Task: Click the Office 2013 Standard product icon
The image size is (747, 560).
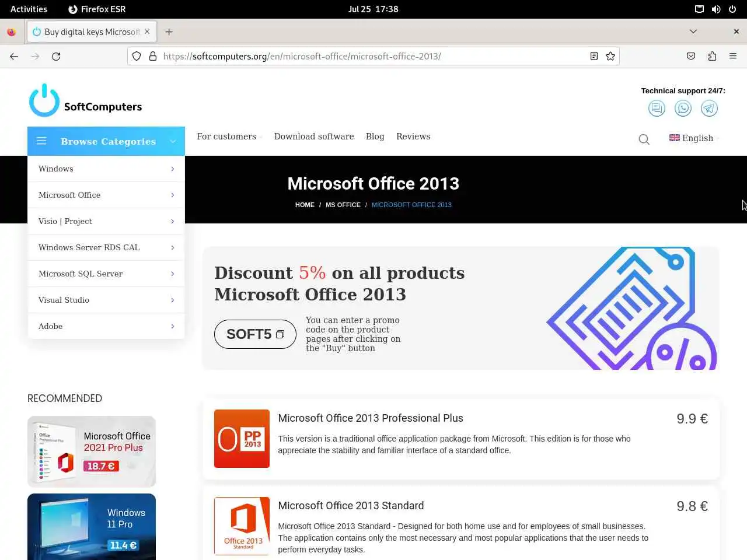Action: point(242,526)
